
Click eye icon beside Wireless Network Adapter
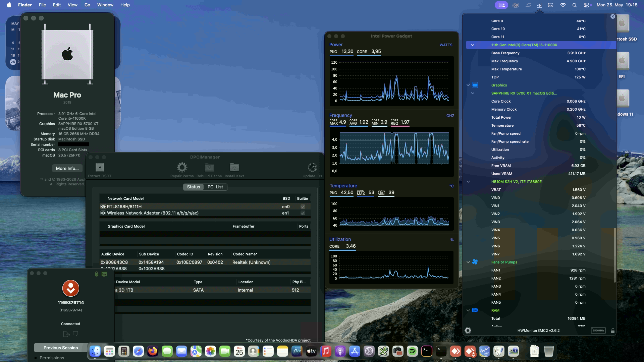[103, 213]
